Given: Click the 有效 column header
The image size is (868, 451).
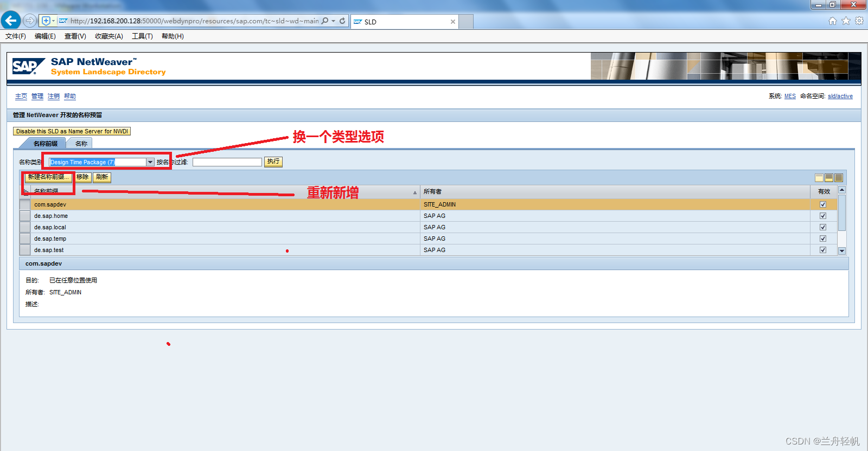Looking at the screenshot, I should (x=824, y=191).
